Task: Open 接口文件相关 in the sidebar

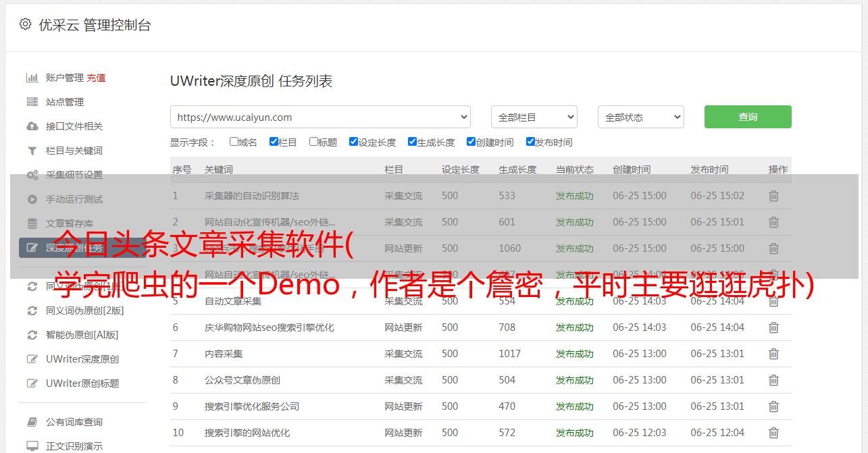Action: point(74,126)
